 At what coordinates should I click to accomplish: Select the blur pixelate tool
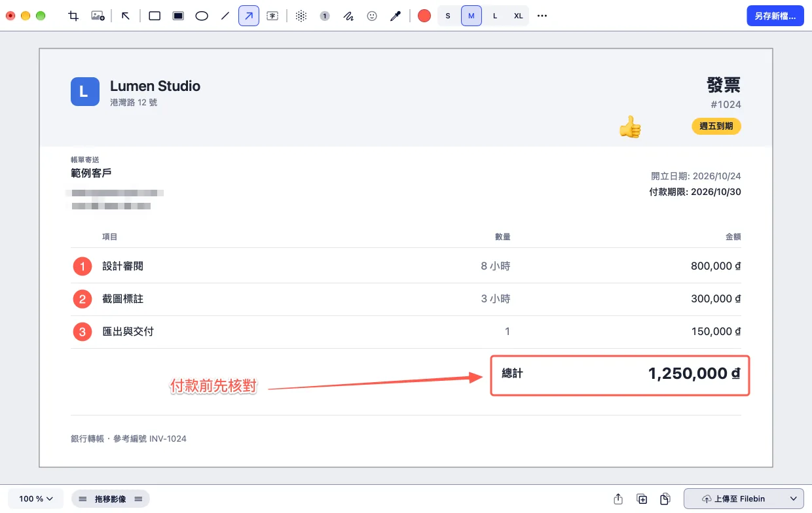[301, 16]
